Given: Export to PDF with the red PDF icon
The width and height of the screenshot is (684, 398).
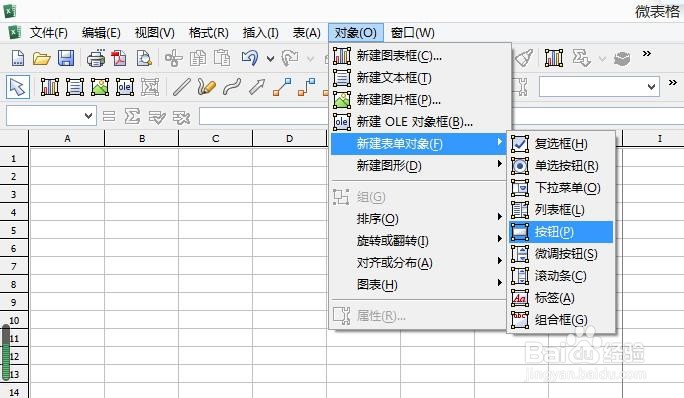Looking at the screenshot, I should click(119, 58).
